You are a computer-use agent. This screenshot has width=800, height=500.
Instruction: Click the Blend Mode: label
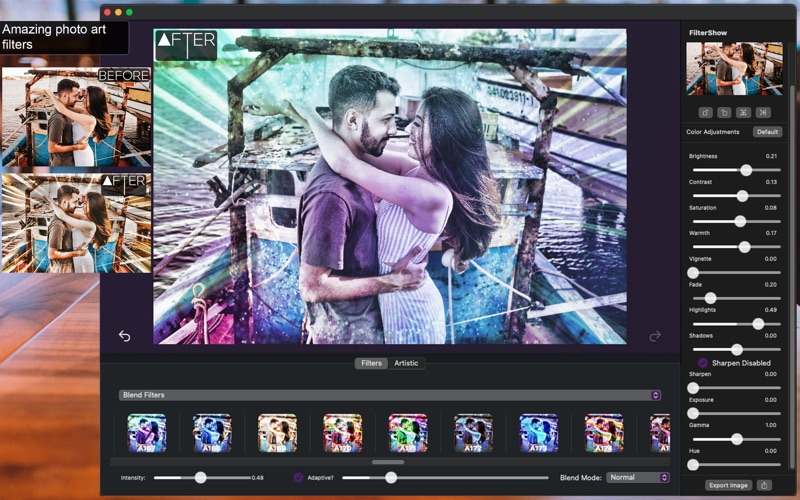tap(581, 478)
